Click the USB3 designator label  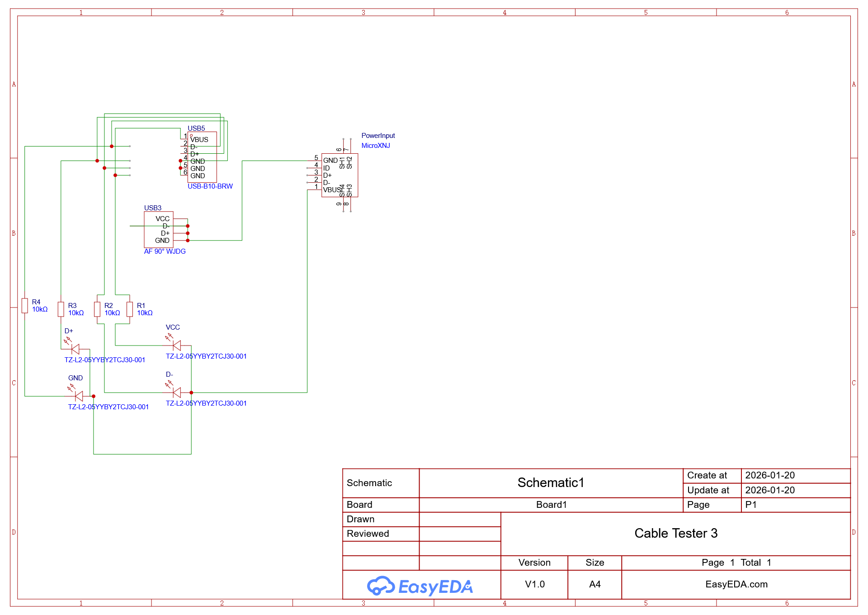[x=153, y=208]
